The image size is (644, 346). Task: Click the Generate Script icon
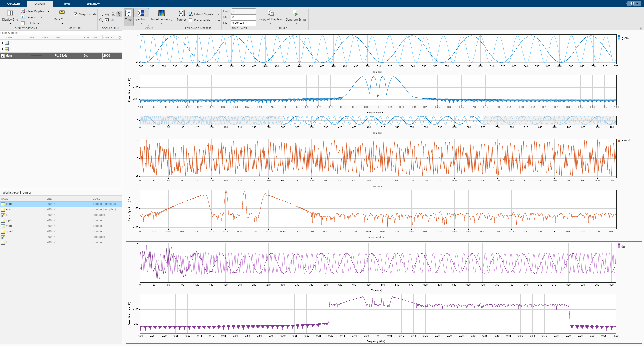tap(296, 13)
